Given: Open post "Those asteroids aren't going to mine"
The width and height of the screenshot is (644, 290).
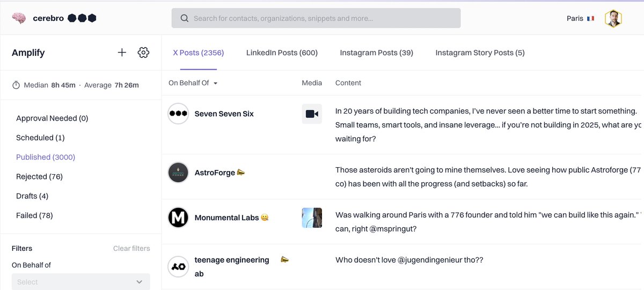Looking at the screenshot, I should click(488, 177).
